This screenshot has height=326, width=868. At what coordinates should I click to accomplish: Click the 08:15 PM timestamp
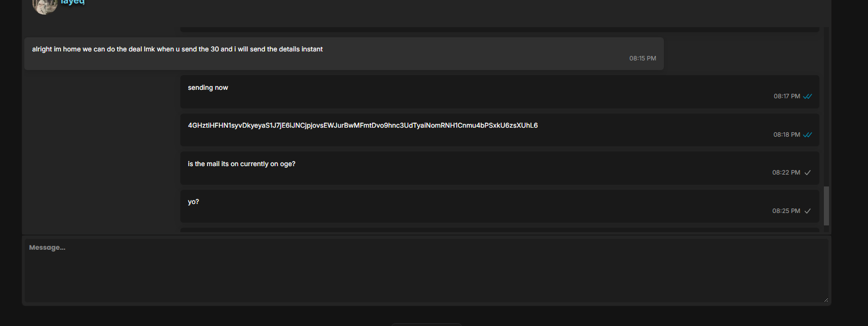click(x=643, y=59)
